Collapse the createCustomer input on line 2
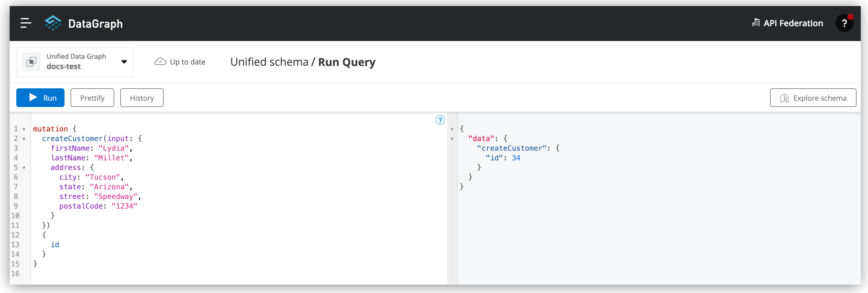The height and width of the screenshot is (293, 868). click(x=24, y=139)
